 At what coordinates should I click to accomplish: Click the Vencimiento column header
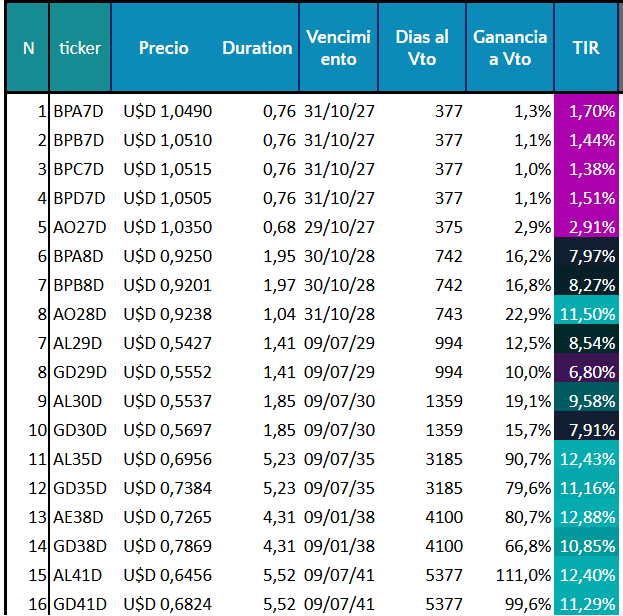coord(339,48)
